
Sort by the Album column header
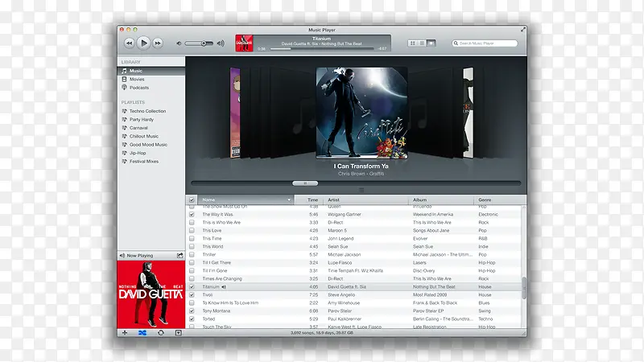(441, 200)
